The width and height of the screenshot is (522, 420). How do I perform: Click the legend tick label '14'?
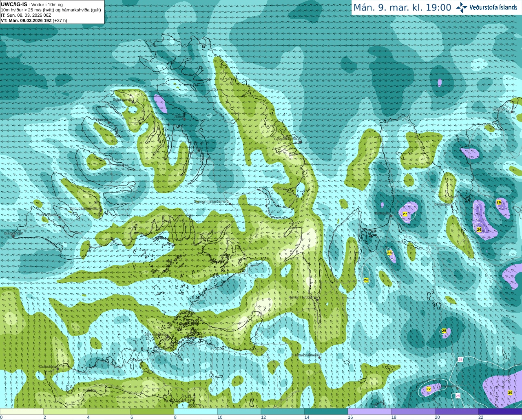click(307, 417)
